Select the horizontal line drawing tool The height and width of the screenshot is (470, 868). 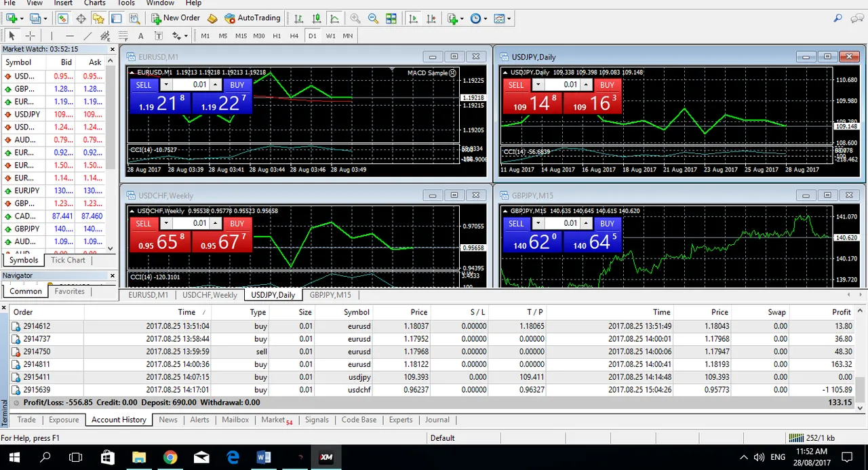click(70, 36)
